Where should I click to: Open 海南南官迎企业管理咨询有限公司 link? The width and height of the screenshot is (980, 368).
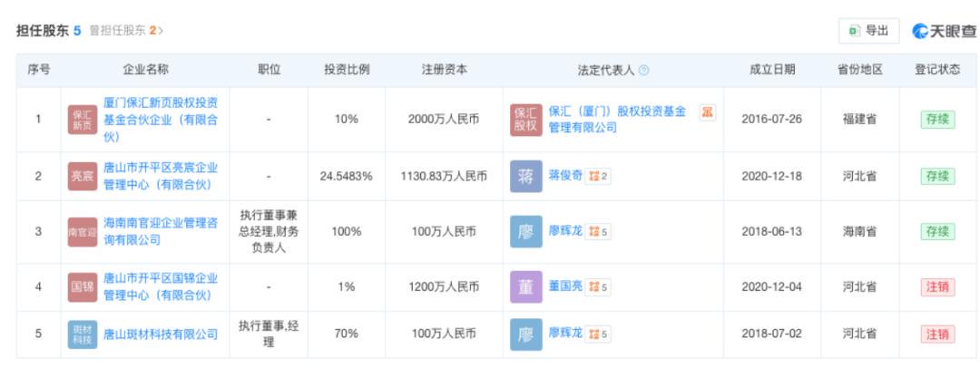(x=160, y=231)
